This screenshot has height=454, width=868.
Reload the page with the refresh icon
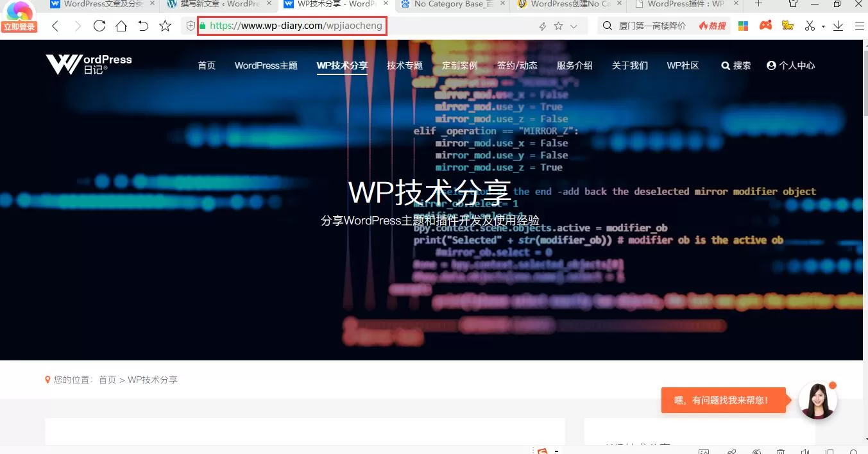pos(99,26)
